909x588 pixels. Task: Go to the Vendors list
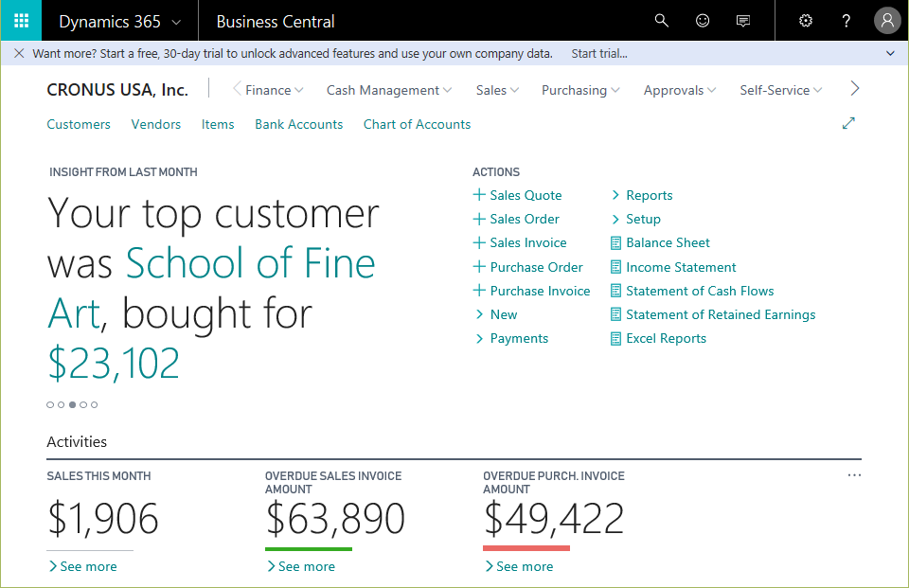coord(156,124)
